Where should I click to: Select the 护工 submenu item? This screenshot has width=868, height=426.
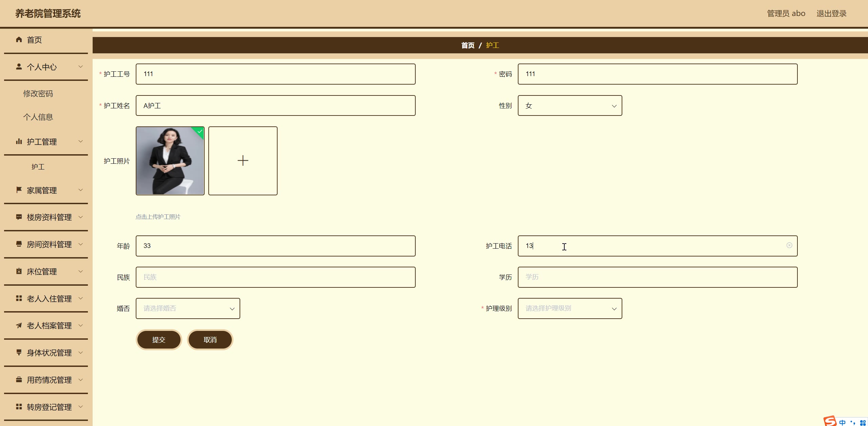(38, 167)
